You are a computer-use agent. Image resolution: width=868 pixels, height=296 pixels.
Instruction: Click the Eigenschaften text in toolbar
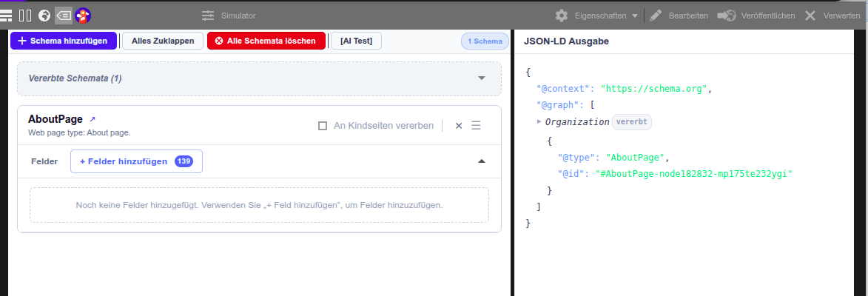[x=601, y=16]
